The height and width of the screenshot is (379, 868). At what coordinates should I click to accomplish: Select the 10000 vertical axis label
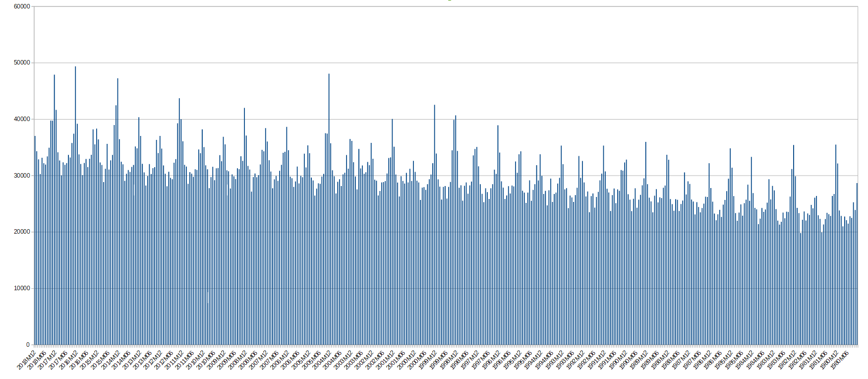click(22, 288)
